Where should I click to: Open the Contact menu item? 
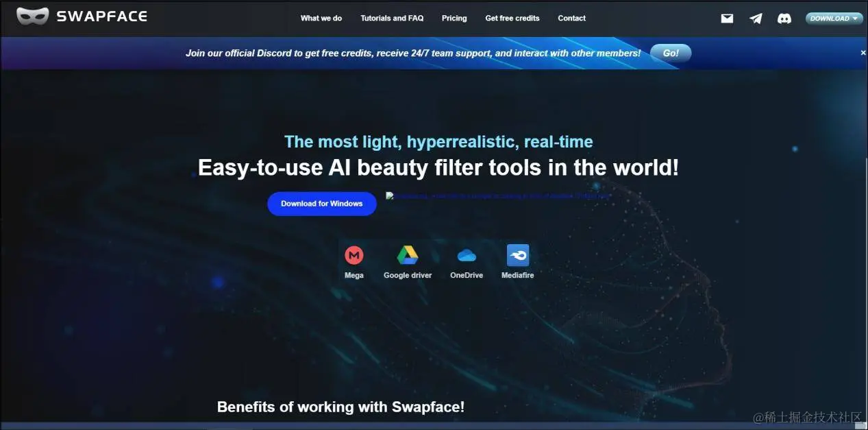[571, 19]
